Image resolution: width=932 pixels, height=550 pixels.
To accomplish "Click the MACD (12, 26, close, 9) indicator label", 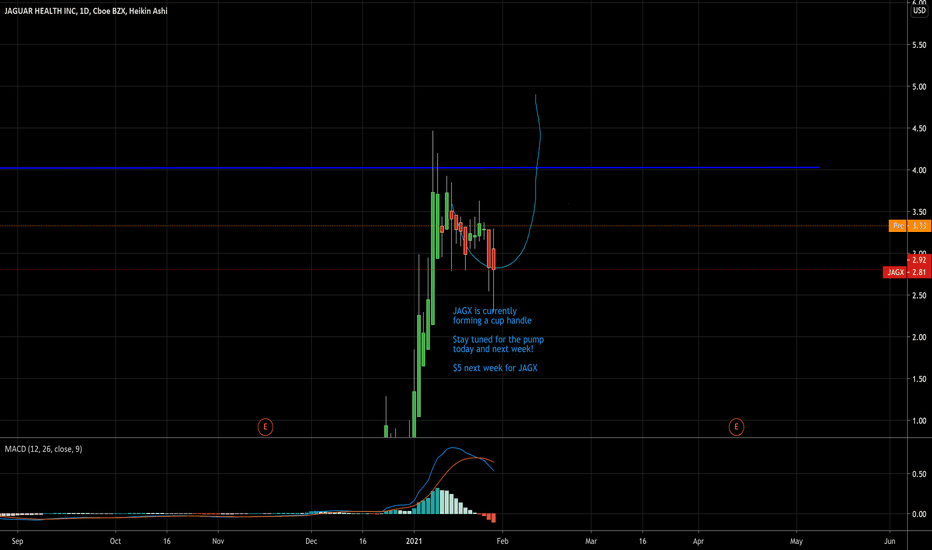I will pyautogui.click(x=43, y=449).
